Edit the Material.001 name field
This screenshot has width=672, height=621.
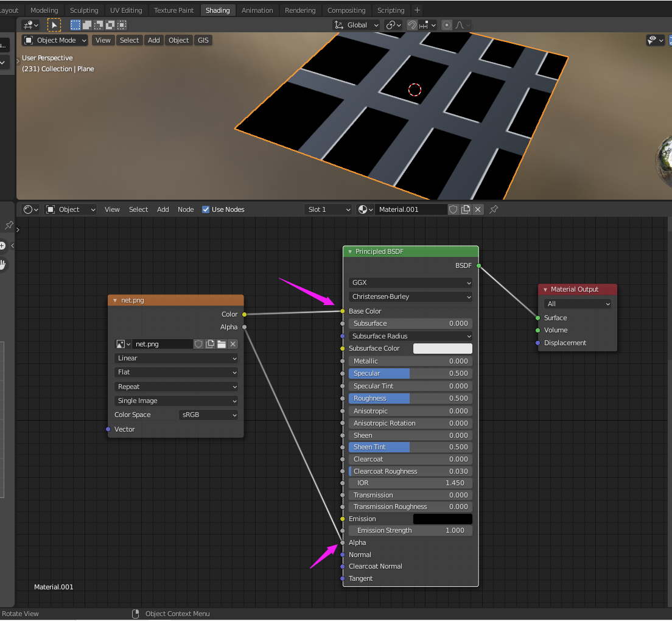[x=411, y=209]
